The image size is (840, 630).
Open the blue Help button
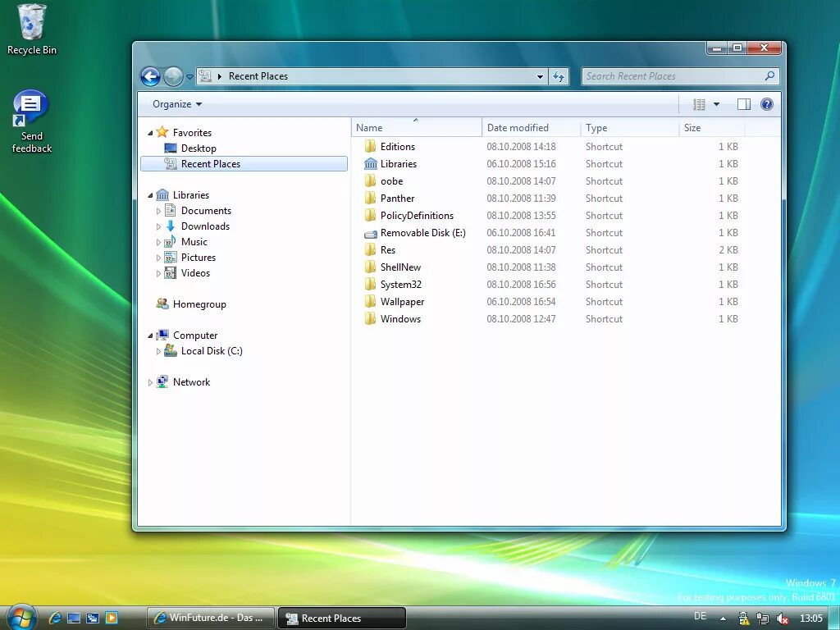pos(767,104)
